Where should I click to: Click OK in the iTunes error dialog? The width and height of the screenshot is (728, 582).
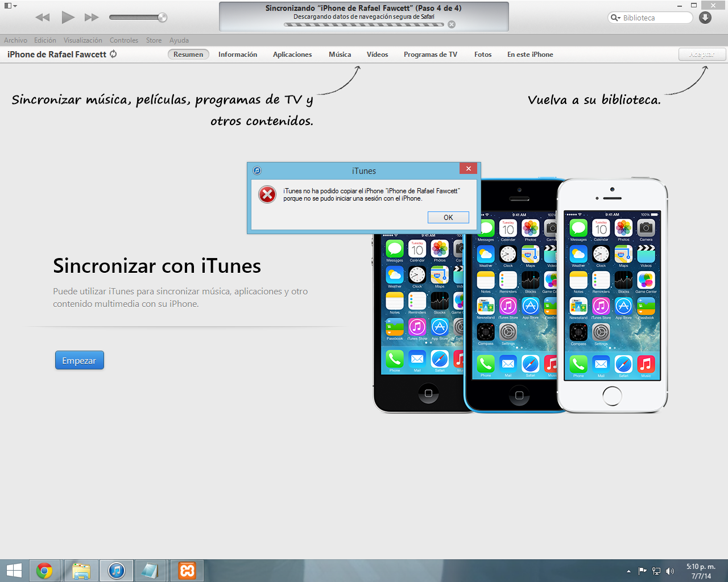pyautogui.click(x=448, y=218)
